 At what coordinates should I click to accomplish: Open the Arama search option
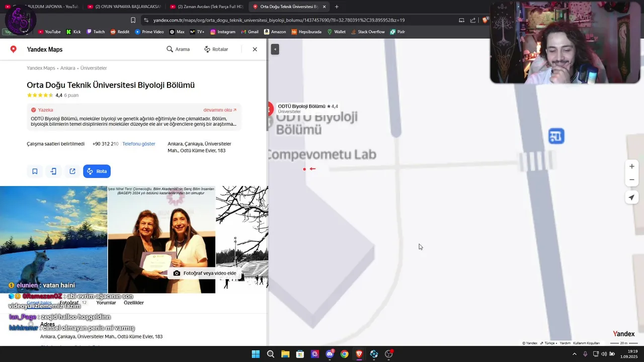pos(178,49)
